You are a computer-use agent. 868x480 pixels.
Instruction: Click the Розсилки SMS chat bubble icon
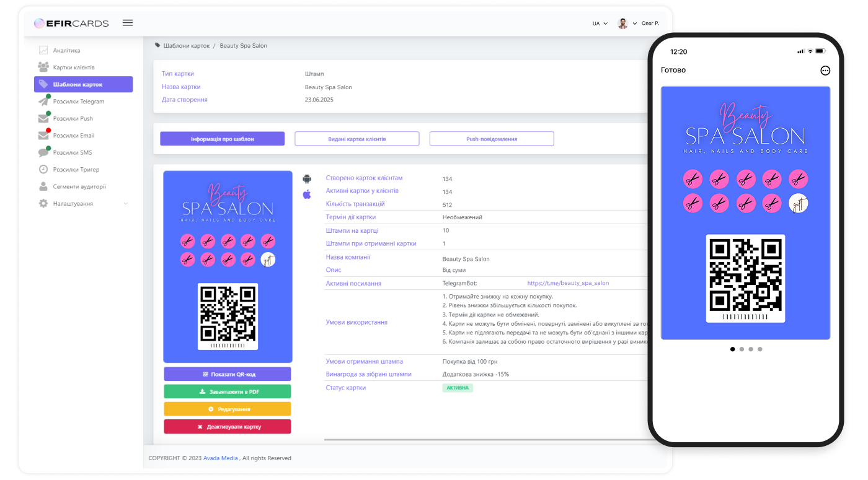[x=43, y=152]
